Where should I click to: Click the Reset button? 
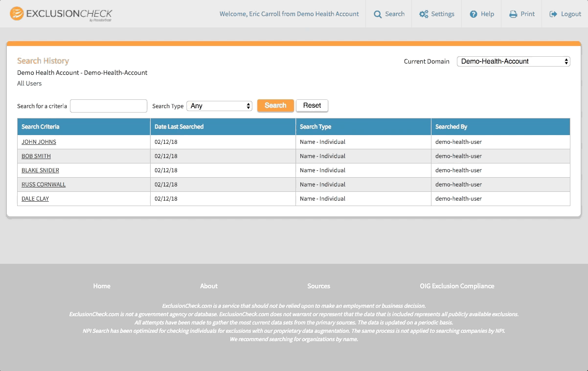pos(312,106)
